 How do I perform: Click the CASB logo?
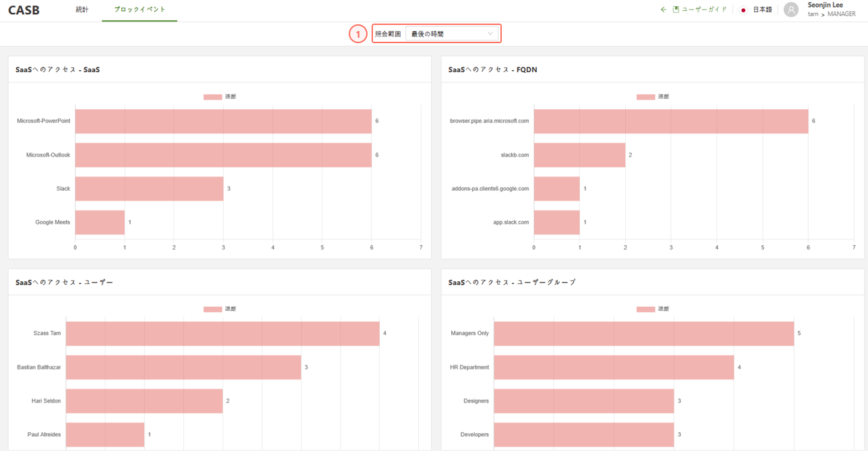pyautogui.click(x=24, y=10)
